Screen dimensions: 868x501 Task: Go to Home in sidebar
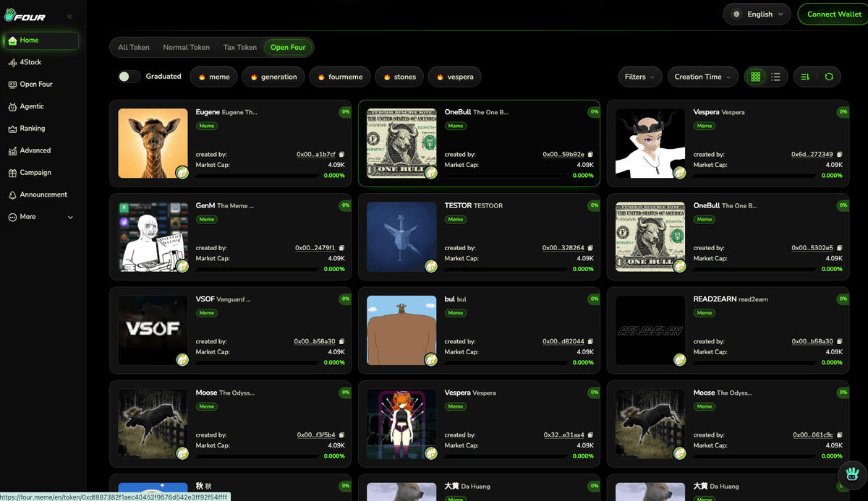41,40
